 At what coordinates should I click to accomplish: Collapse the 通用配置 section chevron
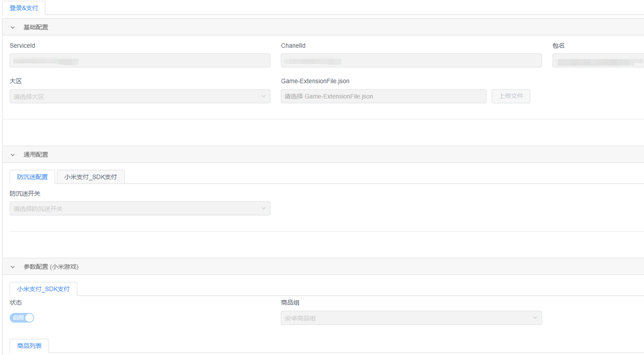click(13, 155)
